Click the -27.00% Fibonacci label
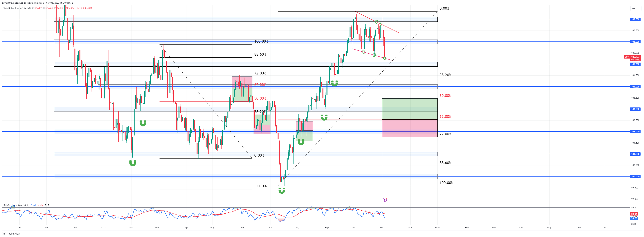Image resolution: width=644 pixels, height=237 pixels. click(x=261, y=186)
